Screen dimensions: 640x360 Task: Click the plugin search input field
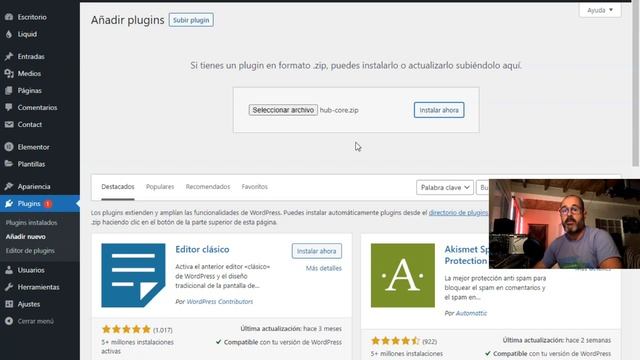pyautogui.click(x=483, y=187)
